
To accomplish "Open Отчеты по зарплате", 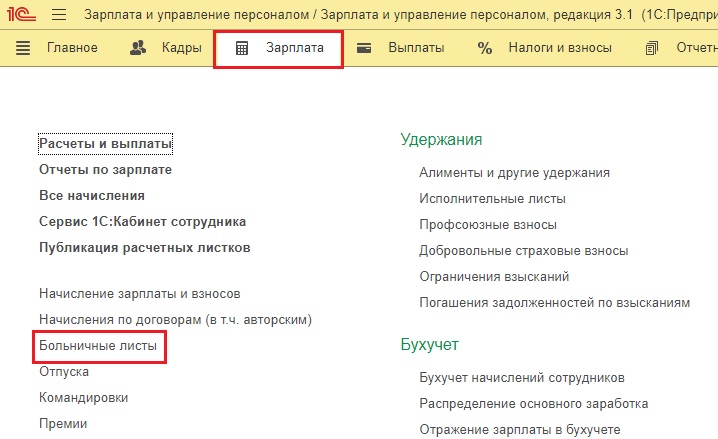I will 105,170.
